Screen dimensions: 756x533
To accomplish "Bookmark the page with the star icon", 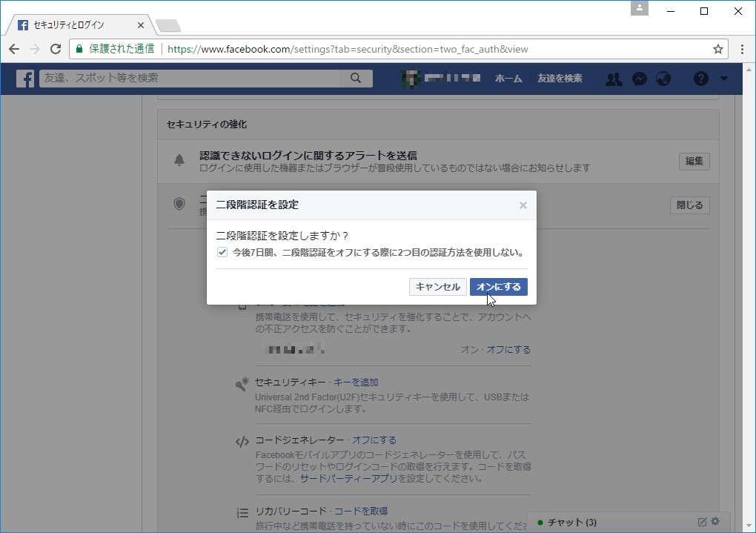I will coord(717,49).
